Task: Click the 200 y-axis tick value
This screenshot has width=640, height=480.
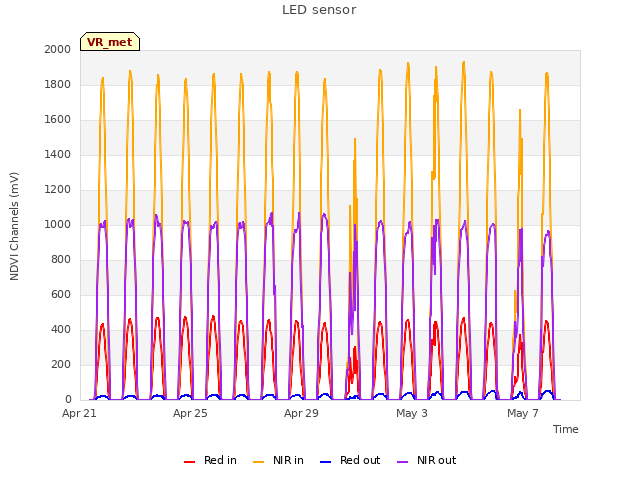Action: (61, 364)
